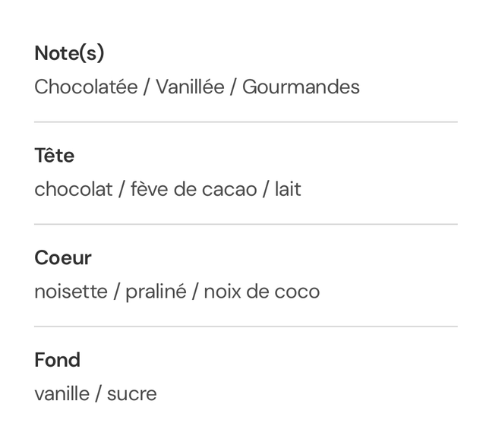This screenshot has height=448, width=486.
Task: Click the slash between vanille and sucre
Action: click(x=98, y=394)
